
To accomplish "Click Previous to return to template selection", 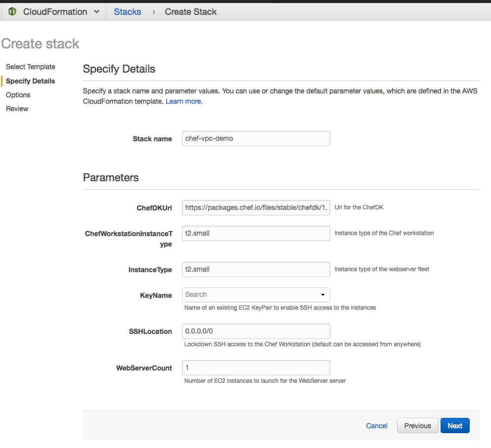I will pos(417,425).
